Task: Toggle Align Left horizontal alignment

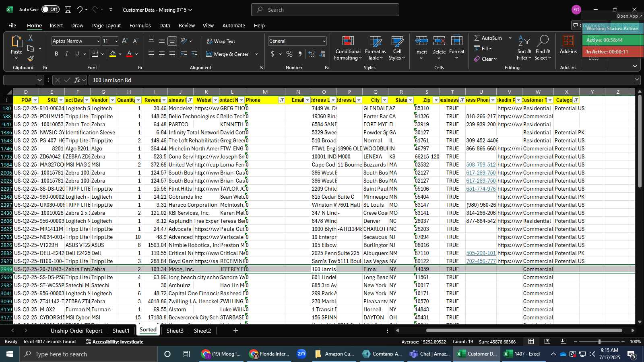Action: [x=151, y=54]
